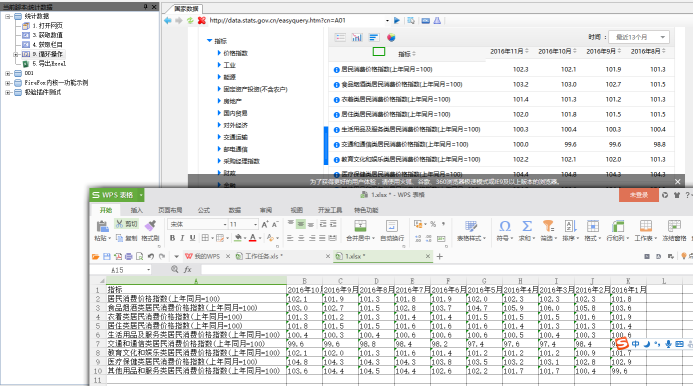Switch stats page to table view icon
Screen dimensions: 693x386
pyautogui.click(x=340, y=38)
